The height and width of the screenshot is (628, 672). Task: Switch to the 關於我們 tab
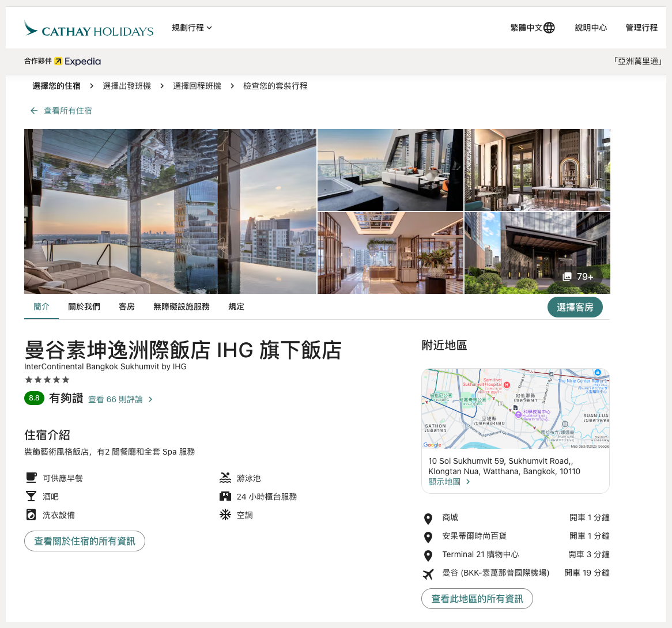click(x=84, y=307)
